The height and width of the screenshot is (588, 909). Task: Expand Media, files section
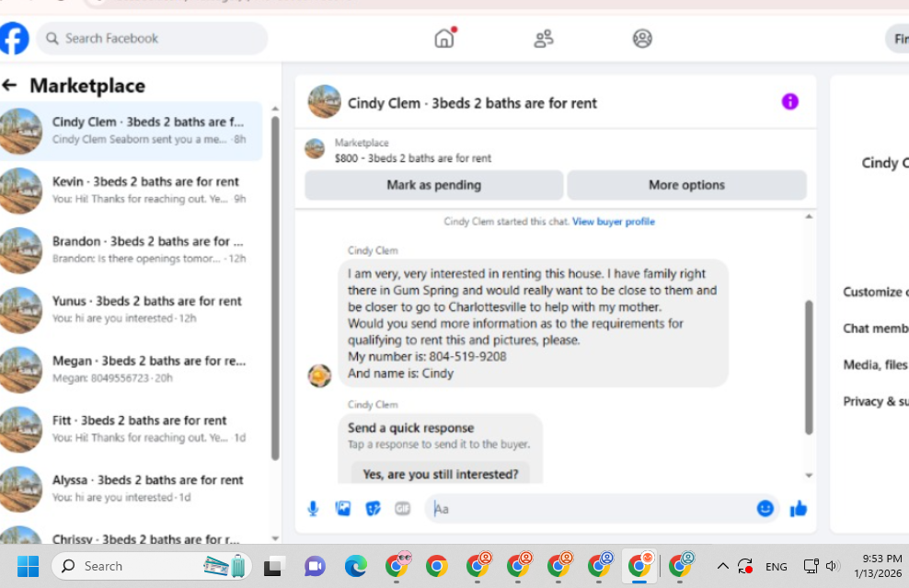(875, 365)
